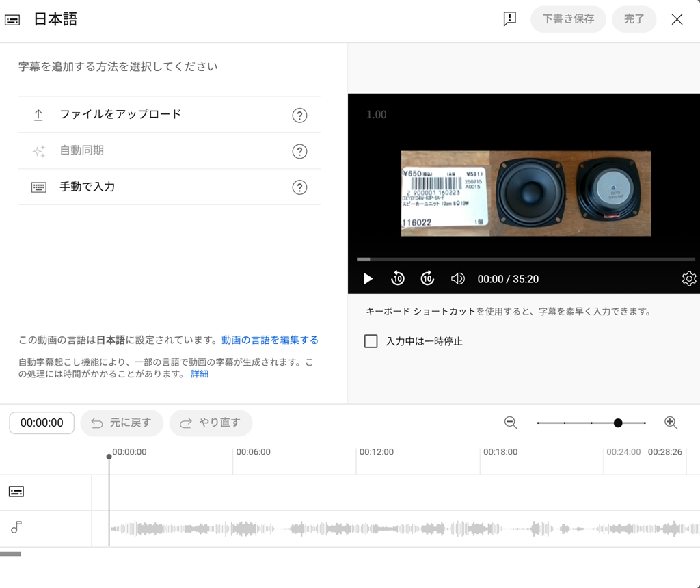Enable 入力中は一時停止 checkbox
The height and width of the screenshot is (588, 700).
click(371, 341)
